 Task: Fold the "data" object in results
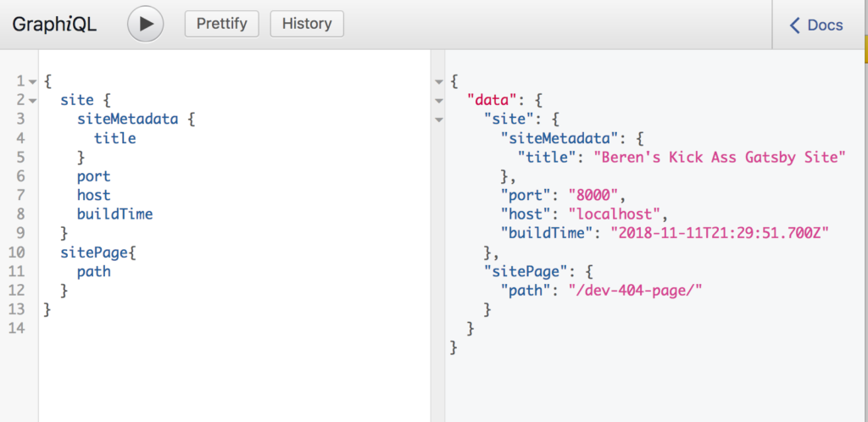438,101
